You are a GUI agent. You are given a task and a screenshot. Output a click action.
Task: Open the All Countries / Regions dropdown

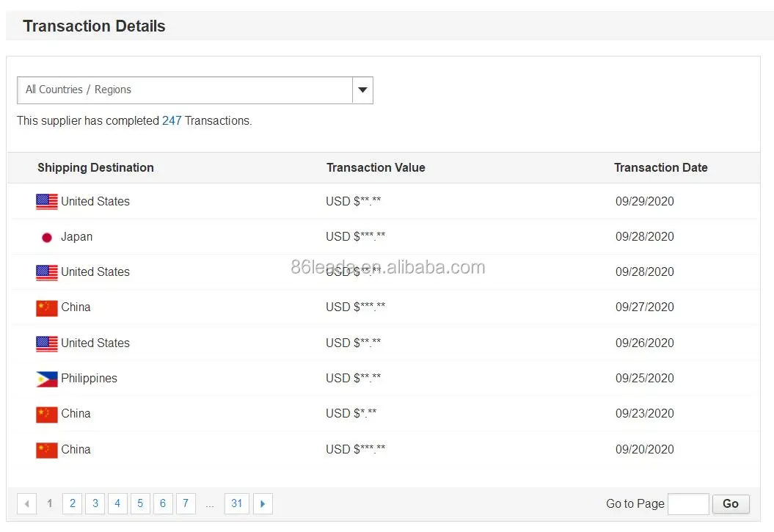click(185, 90)
